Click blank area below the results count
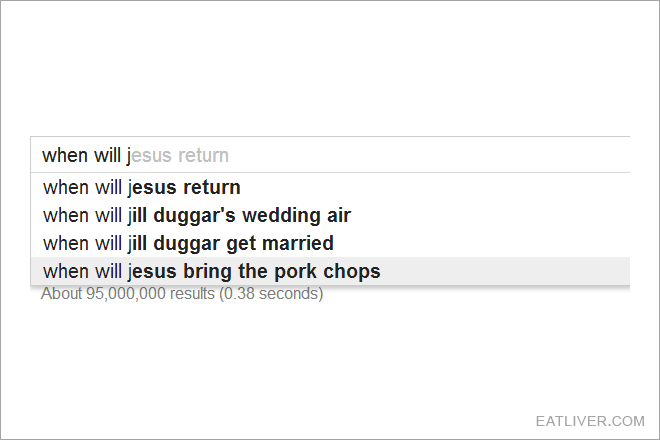660x440 pixels. 330,358
